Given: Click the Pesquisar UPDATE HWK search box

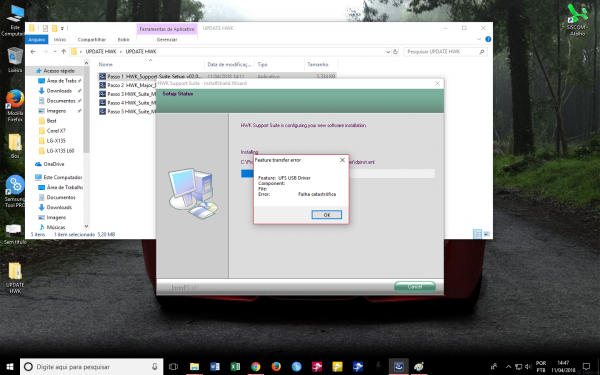Looking at the screenshot, I should coord(445,52).
